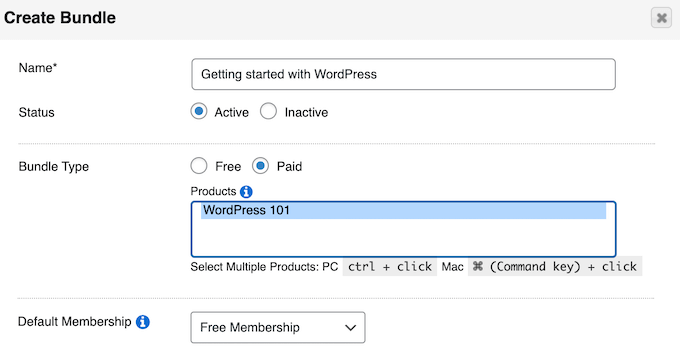Viewport: 680px width, 360px height.
Task: Click the 'Create Bundle' dialog title
Action: 60,18
